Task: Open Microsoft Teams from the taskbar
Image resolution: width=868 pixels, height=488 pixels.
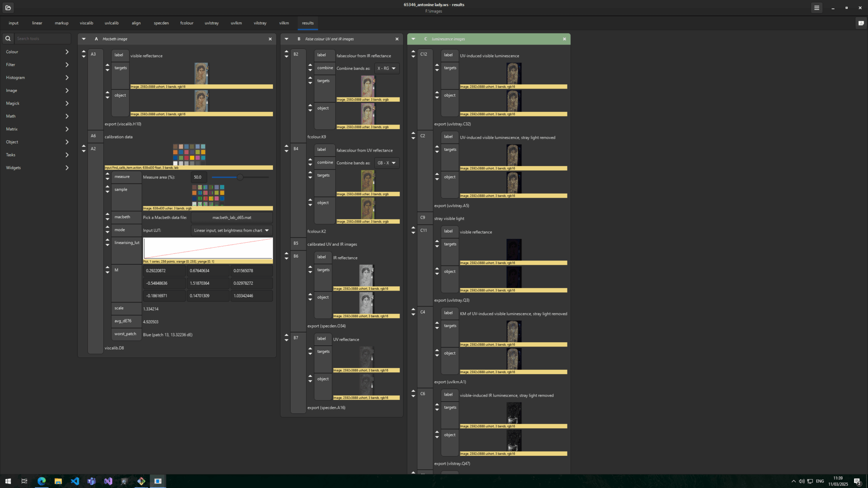Action: coord(91,481)
